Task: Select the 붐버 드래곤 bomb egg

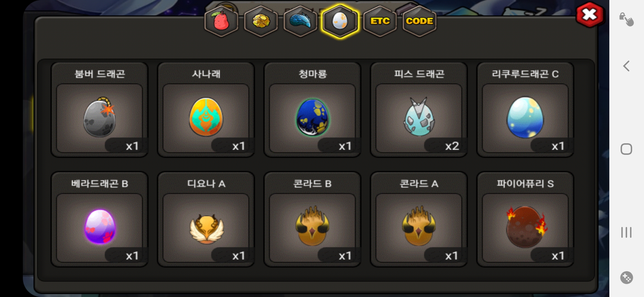Action: 100,110
